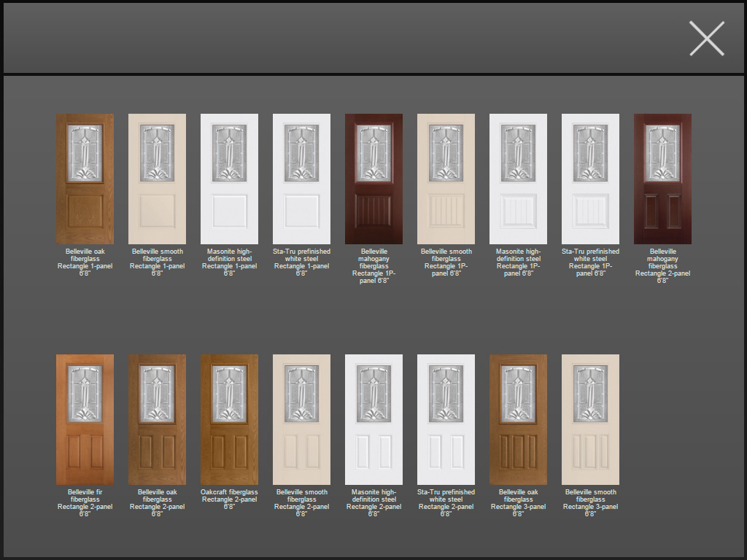Click the label "Masonite high-definition steel Rectangle 2-panel 6'8""

[373, 503]
